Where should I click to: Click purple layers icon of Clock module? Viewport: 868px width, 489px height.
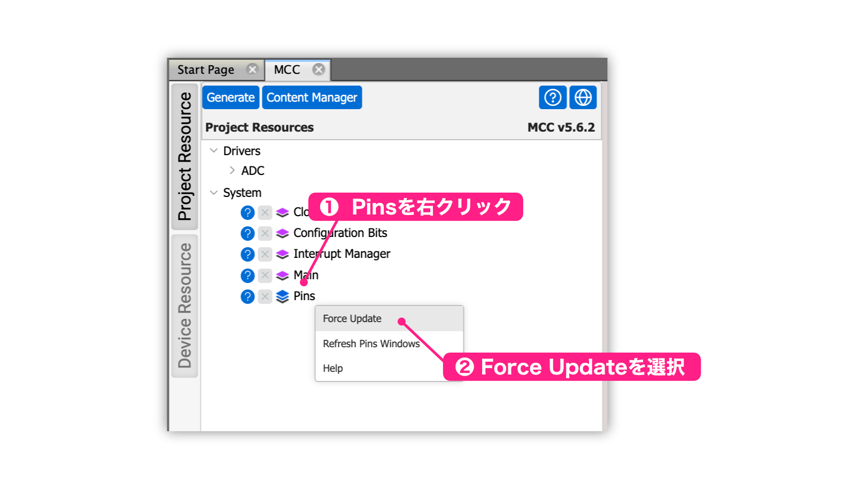282,212
